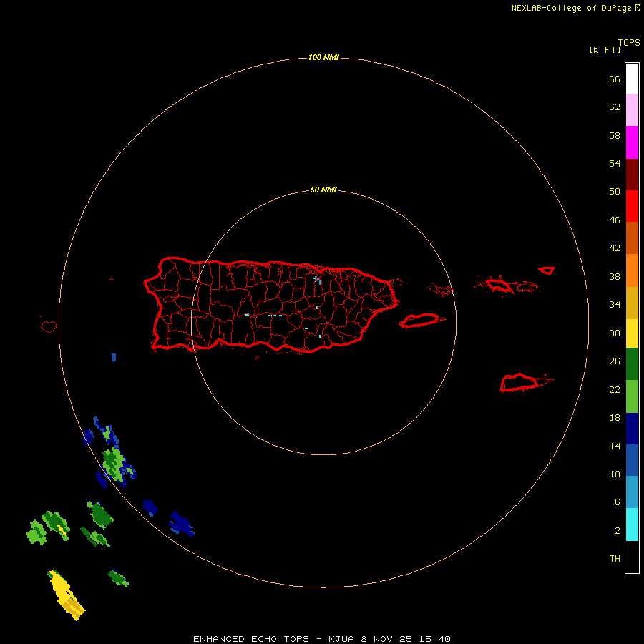
Task: Click the black TH swatch in legend
Action: [x=632, y=557]
